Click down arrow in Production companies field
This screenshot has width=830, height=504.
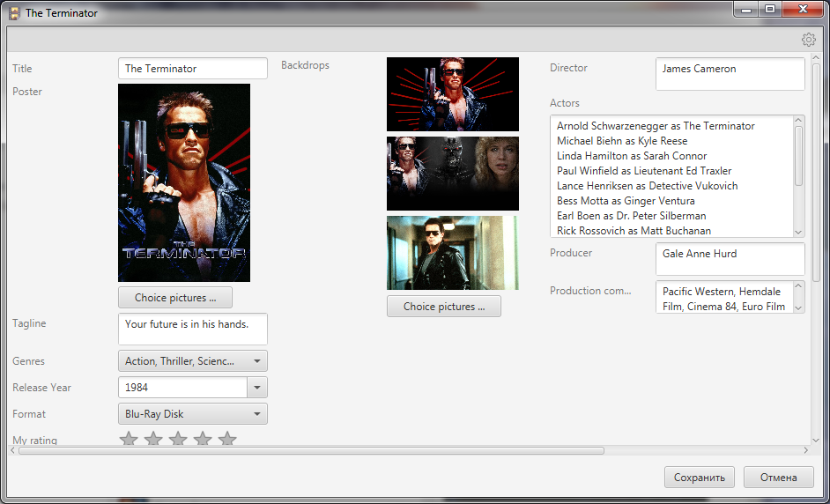click(x=799, y=308)
